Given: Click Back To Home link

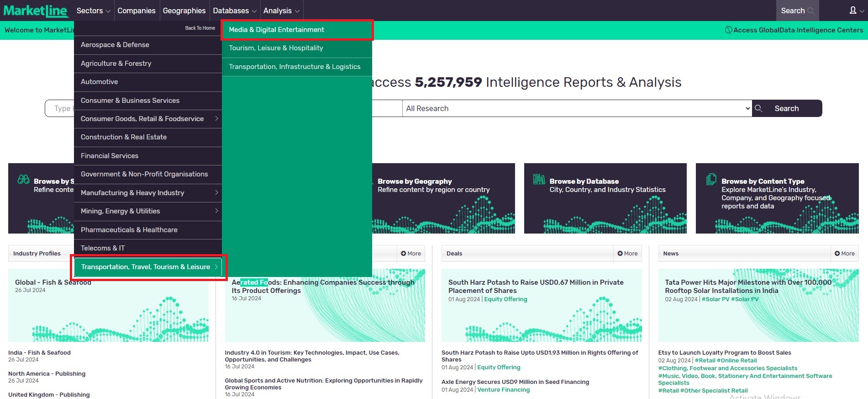Looking at the screenshot, I should tap(200, 28).
